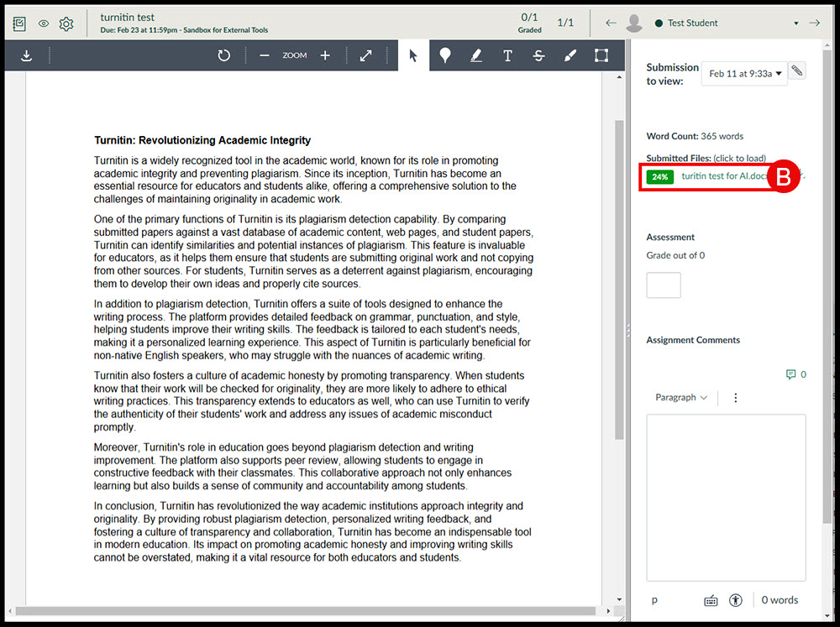Open the Paragraph format dropdown
The image size is (840, 627).
pyautogui.click(x=680, y=398)
